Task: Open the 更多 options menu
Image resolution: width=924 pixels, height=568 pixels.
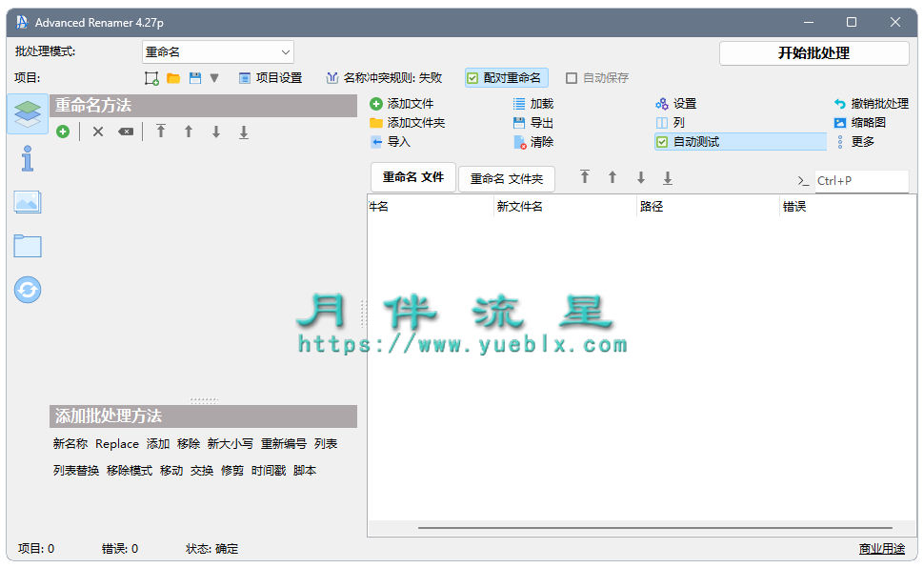Action: (855, 142)
